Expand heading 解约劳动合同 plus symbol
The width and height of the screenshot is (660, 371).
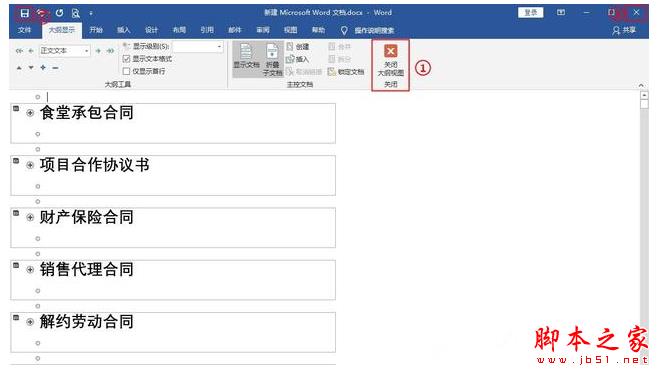[x=30, y=322]
